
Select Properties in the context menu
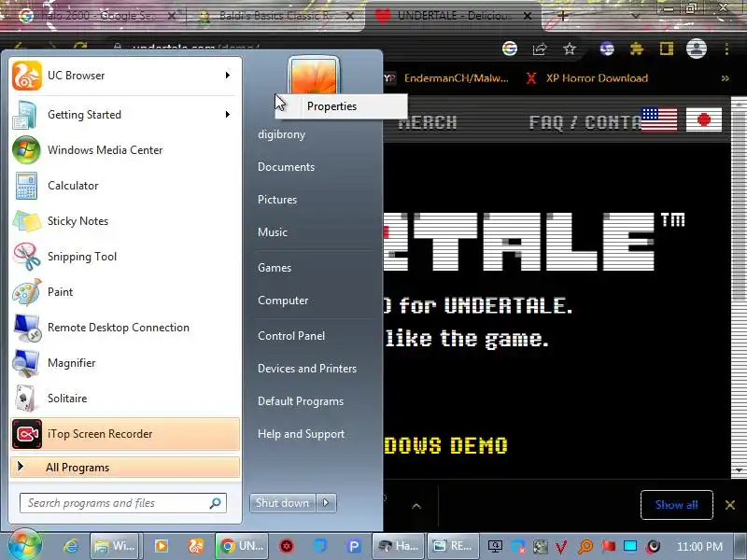pos(341,106)
